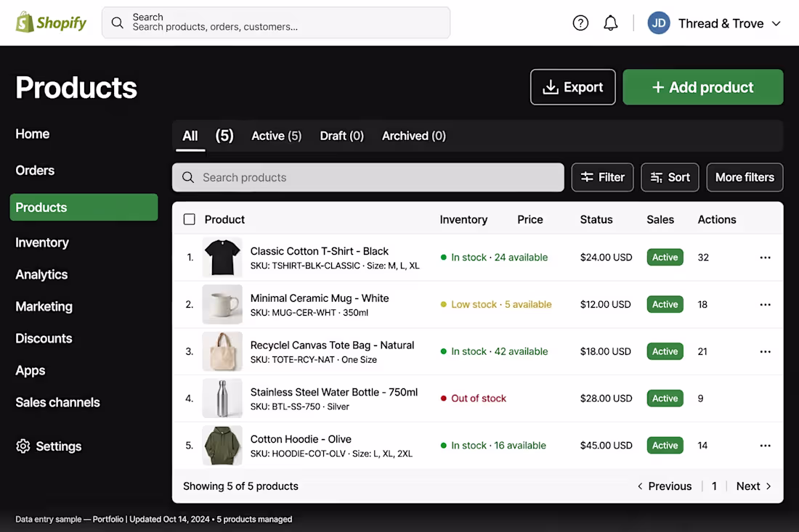This screenshot has height=532, width=799.
Task: Open the help question mark icon
Action: 580,23
